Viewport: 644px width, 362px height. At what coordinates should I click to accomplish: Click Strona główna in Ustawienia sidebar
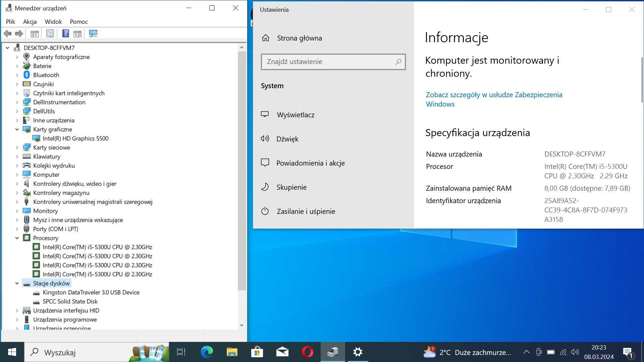(x=300, y=38)
